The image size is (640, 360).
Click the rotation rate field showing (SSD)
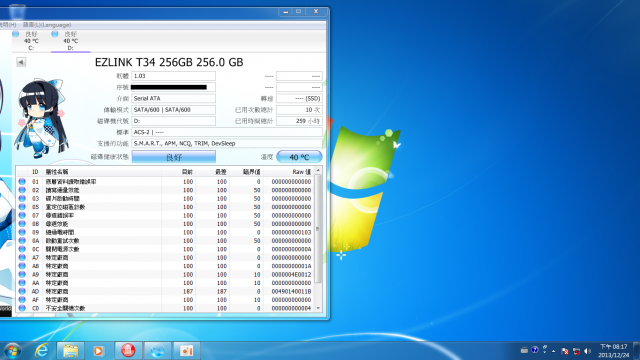point(299,98)
